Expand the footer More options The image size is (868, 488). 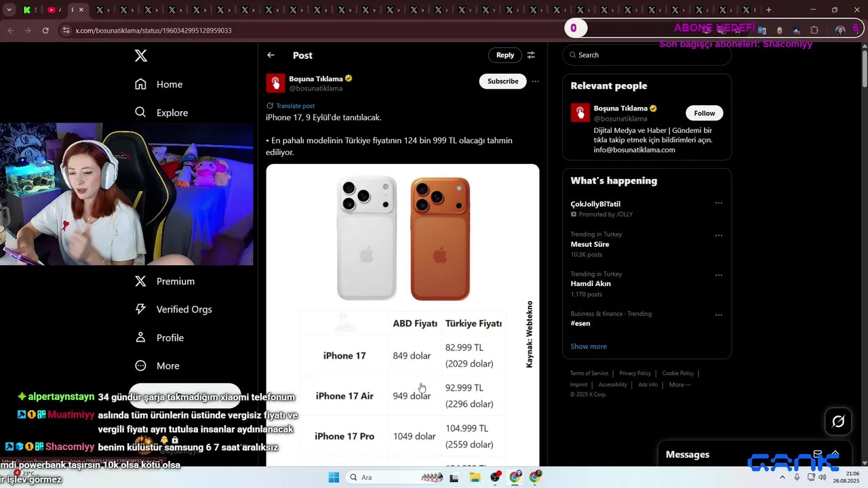[679, 385]
